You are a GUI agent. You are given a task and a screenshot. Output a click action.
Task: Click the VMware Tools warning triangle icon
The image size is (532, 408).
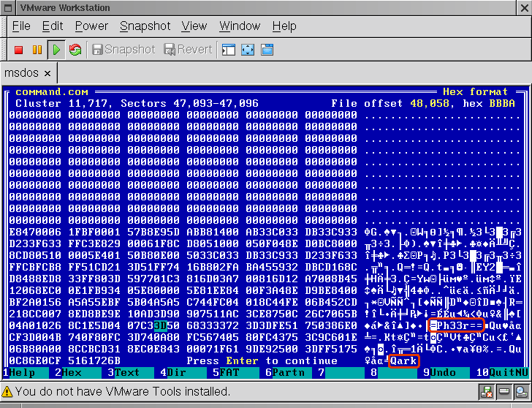click(7, 392)
